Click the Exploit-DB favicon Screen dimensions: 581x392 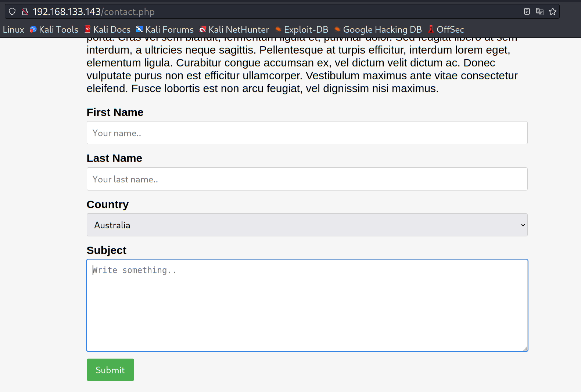tap(279, 29)
